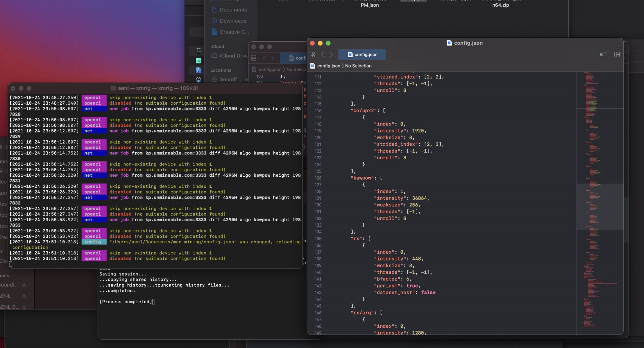The width and height of the screenshot is (644, 348).
Task: Open the No Select breadcrumb in background editor
Action: [x=296, y=69]
